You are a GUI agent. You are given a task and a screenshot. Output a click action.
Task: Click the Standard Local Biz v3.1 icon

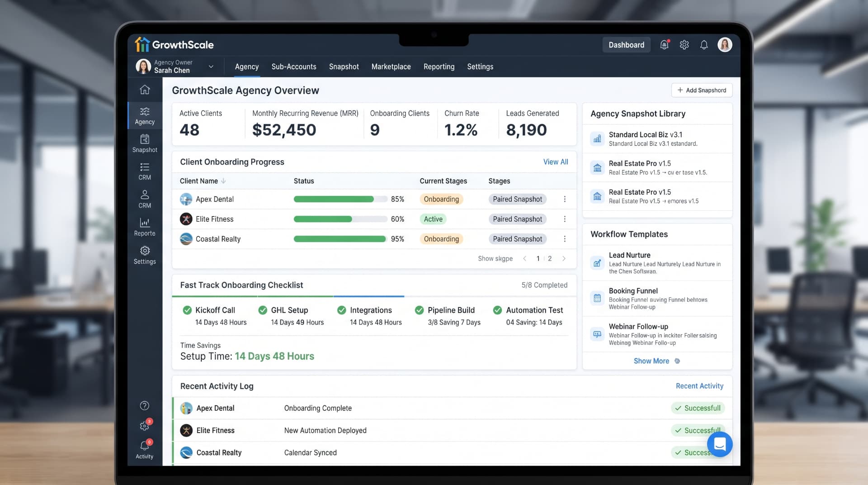(597, 139)
